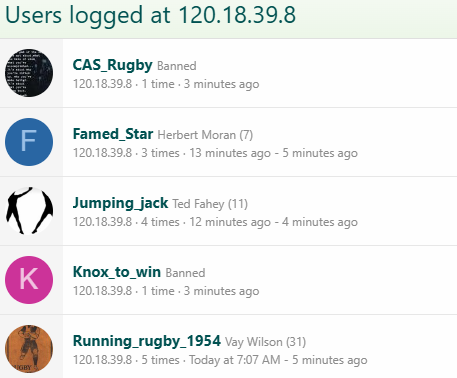Open CAS_Rugby's dark text avatar
This screenshot has width=457, height=378.
[29, 73]
